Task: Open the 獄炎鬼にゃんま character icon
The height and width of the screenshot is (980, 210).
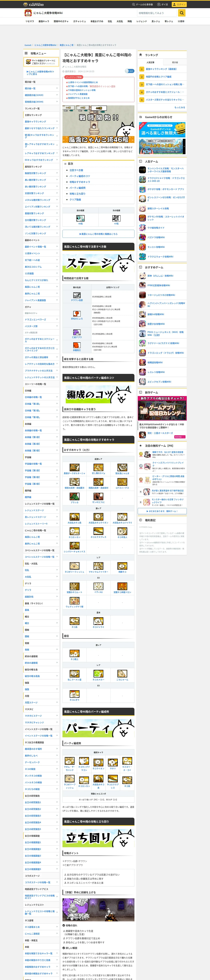Action: [122, 468]
